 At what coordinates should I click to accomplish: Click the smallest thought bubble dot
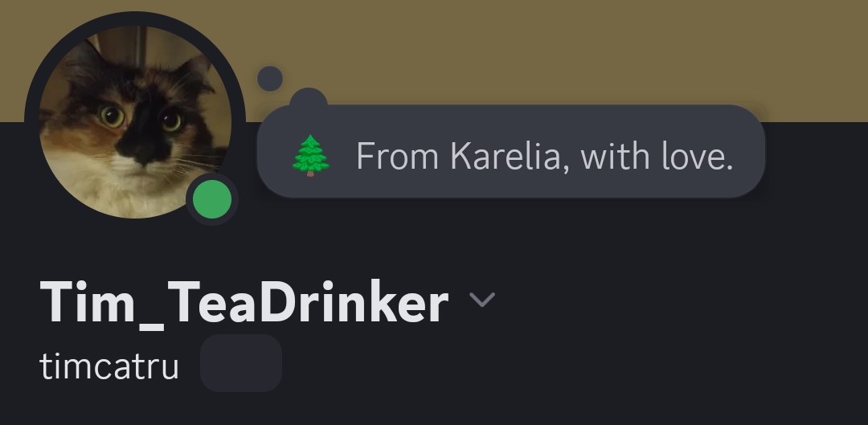pyautogui.click(x=270, y=79)
